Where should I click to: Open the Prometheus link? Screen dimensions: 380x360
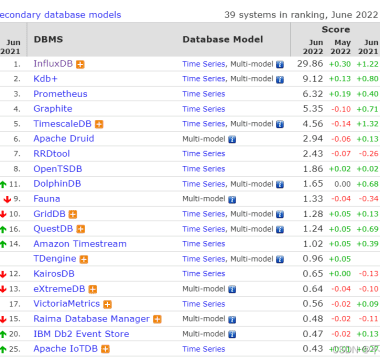tap(60, 94)
